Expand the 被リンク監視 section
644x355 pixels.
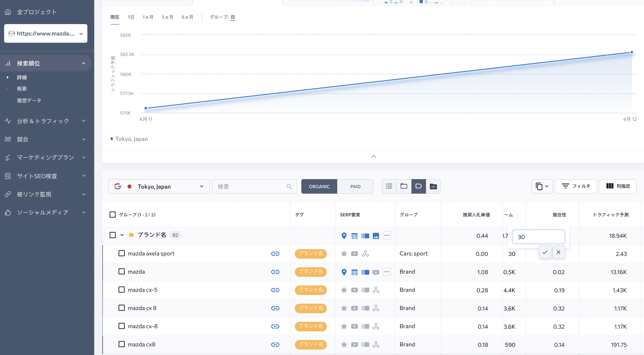84,194
